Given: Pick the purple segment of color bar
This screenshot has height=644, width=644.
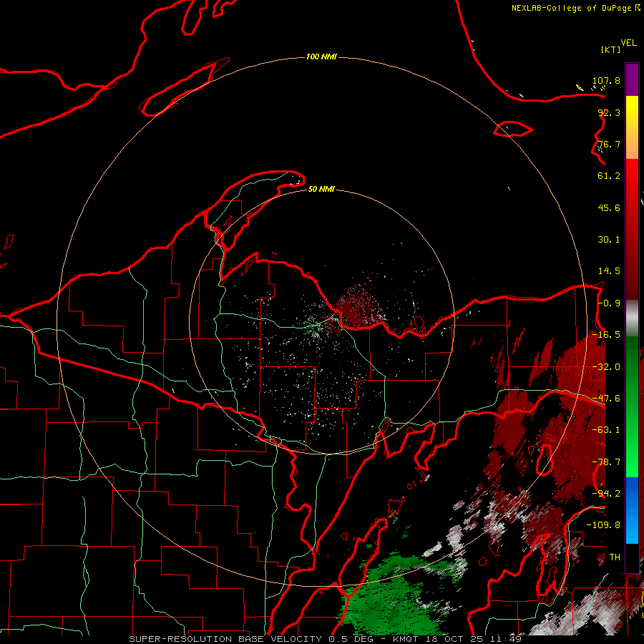Looking at the screenshot, I should pyautogui.click(x=632, y=79).
